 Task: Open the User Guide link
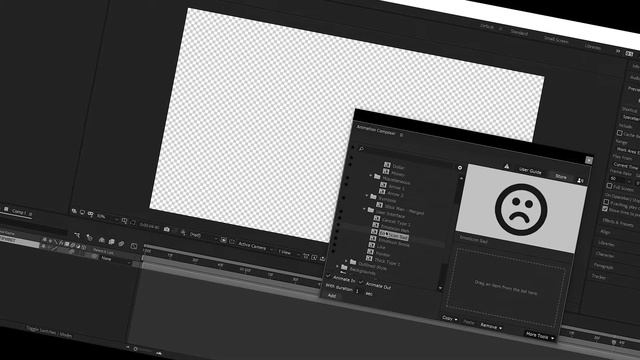[x=530, y=171]
